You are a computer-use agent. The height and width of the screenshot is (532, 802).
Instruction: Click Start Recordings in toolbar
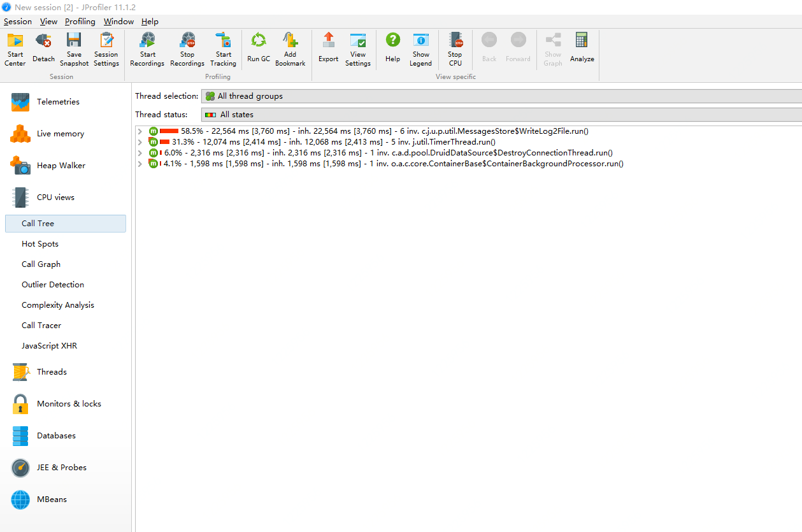point(147,49)
